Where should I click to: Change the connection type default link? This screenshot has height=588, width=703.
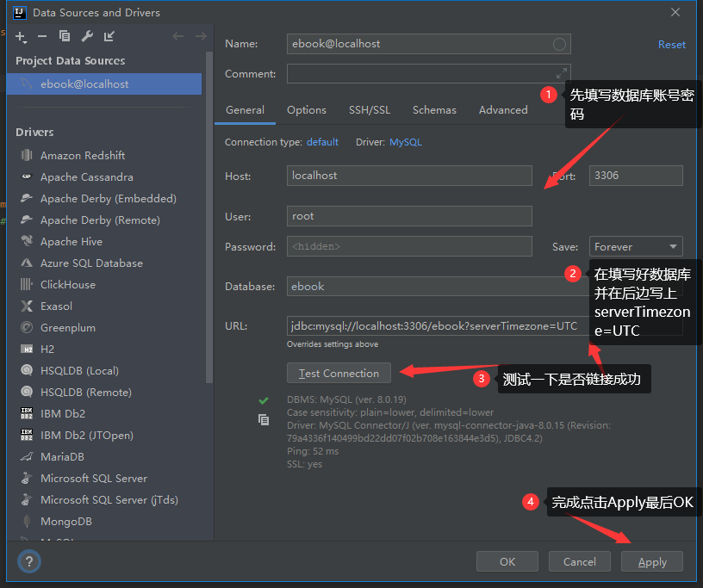322,142
